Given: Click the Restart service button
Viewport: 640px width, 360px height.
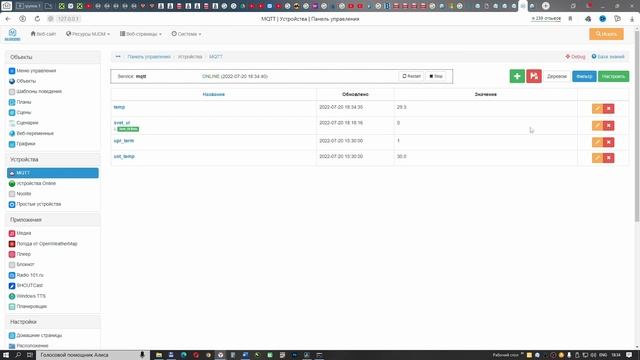Looking at the screenshot, I should coord(411,76).
